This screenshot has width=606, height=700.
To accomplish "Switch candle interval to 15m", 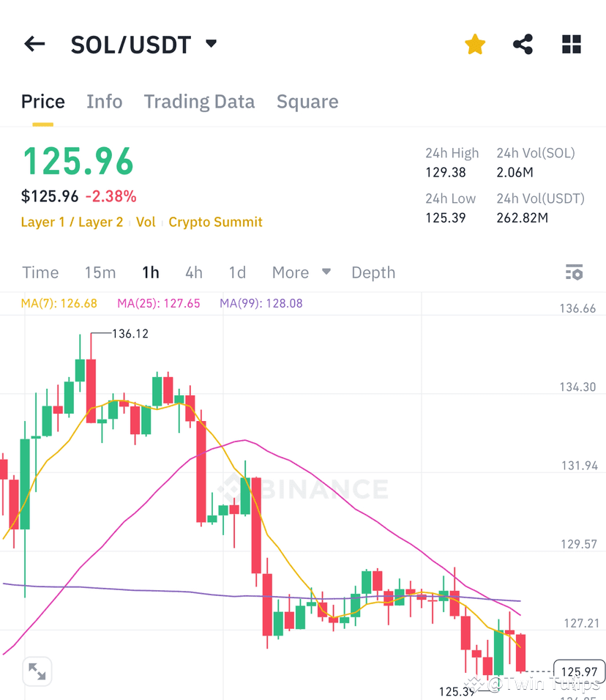I will point(100,272).
